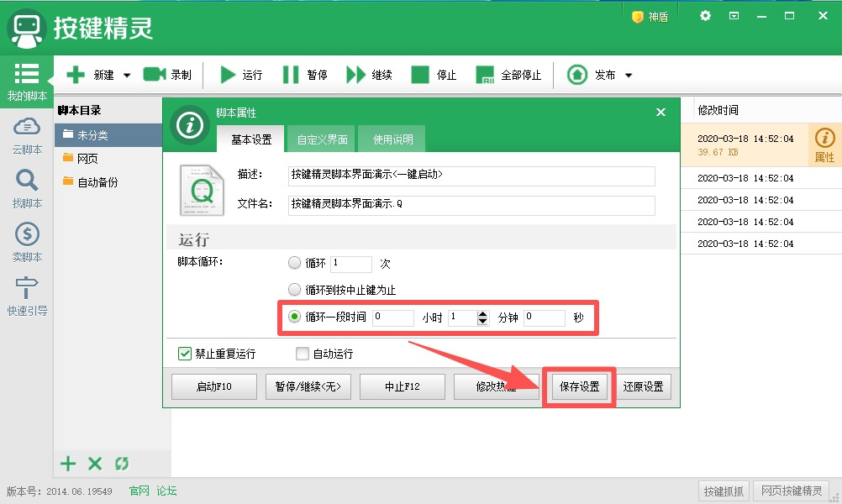Select loop until stop key pressed radio
This screenshot has width=842, height=504.
coord(294,290)
